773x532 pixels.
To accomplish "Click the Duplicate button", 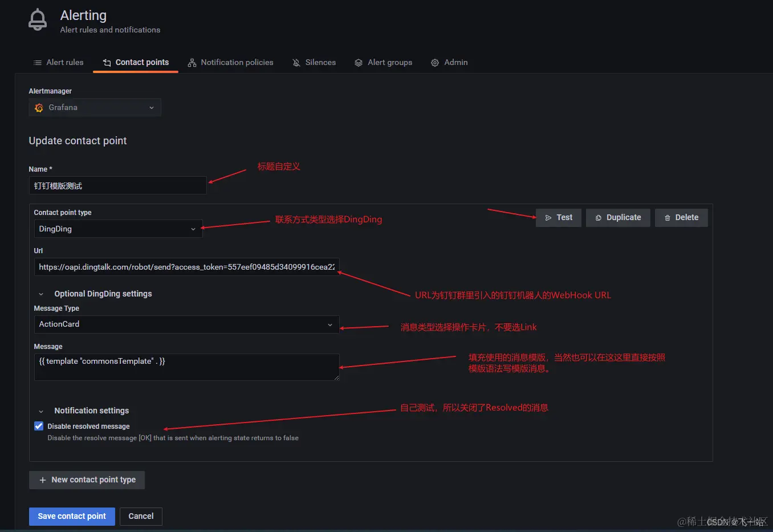I will (x=618, y=218).
